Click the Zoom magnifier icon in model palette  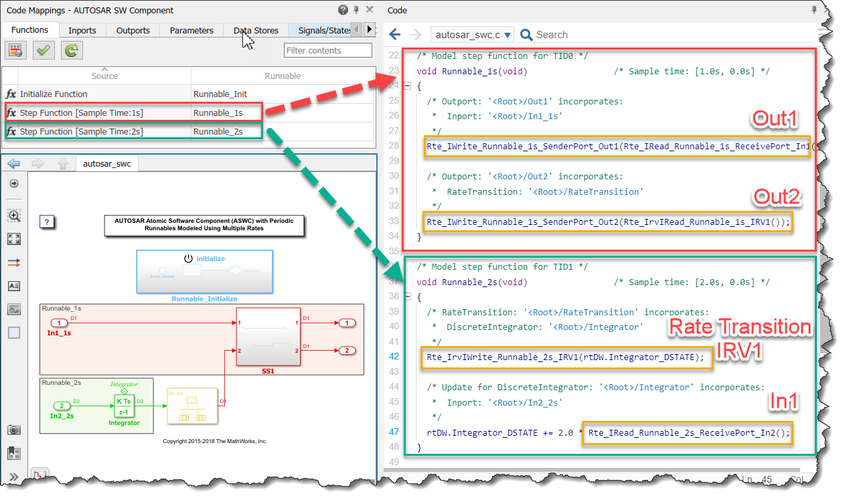click(x=14, y=216)
